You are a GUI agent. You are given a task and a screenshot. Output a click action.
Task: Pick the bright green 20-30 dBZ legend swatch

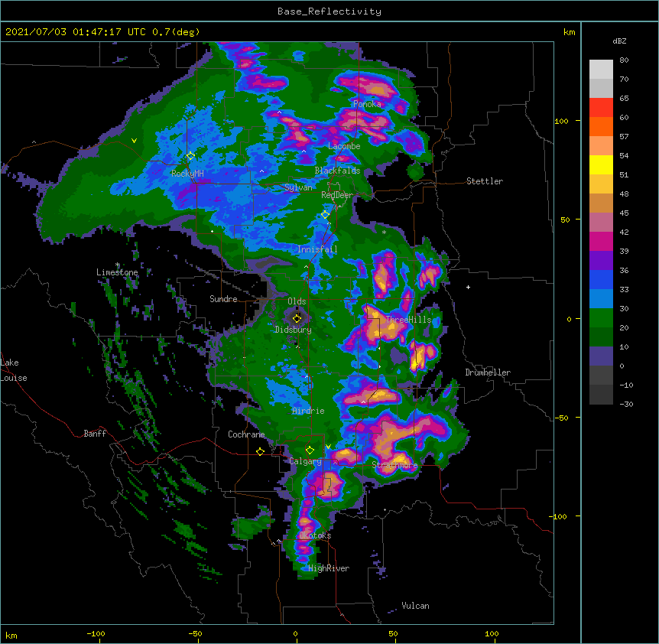pos(601,318)
